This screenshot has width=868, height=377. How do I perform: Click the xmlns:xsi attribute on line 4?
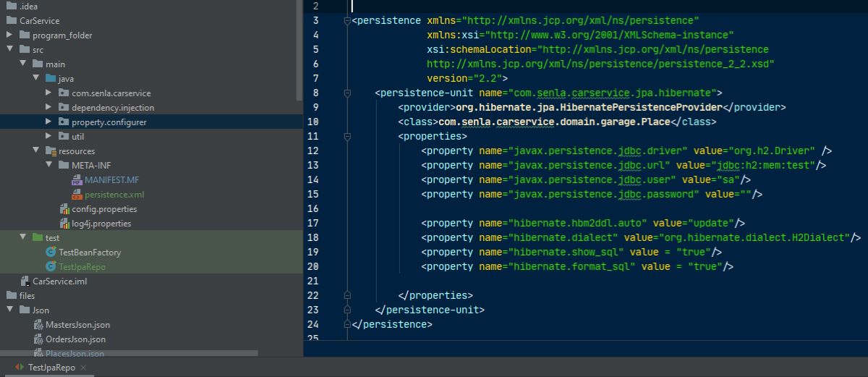[581, 35]
